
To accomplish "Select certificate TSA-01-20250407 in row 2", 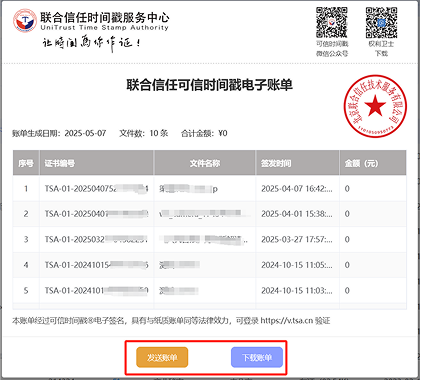I will (96, 214).
